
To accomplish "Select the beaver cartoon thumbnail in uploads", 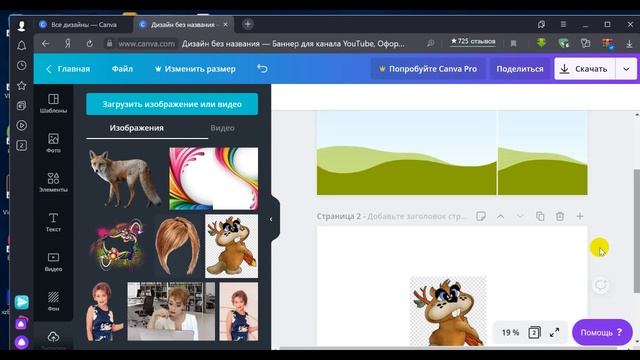I will coord(231,246).
